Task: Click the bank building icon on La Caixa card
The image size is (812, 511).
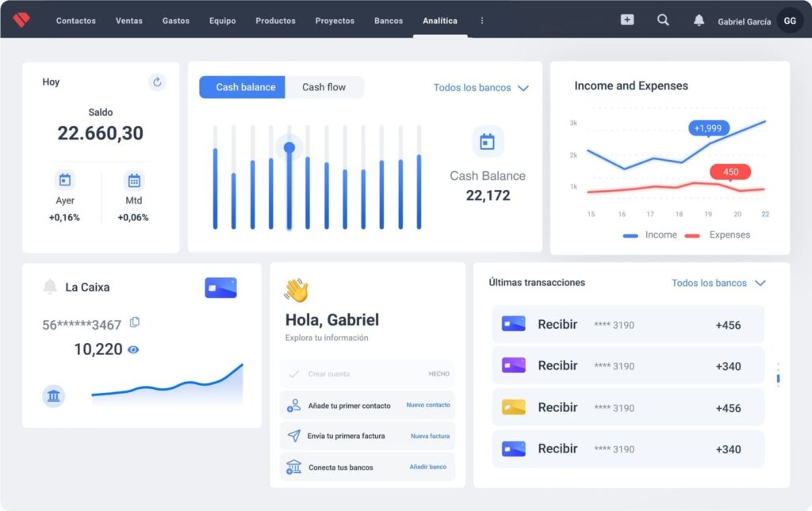Action: coord(53,395)
